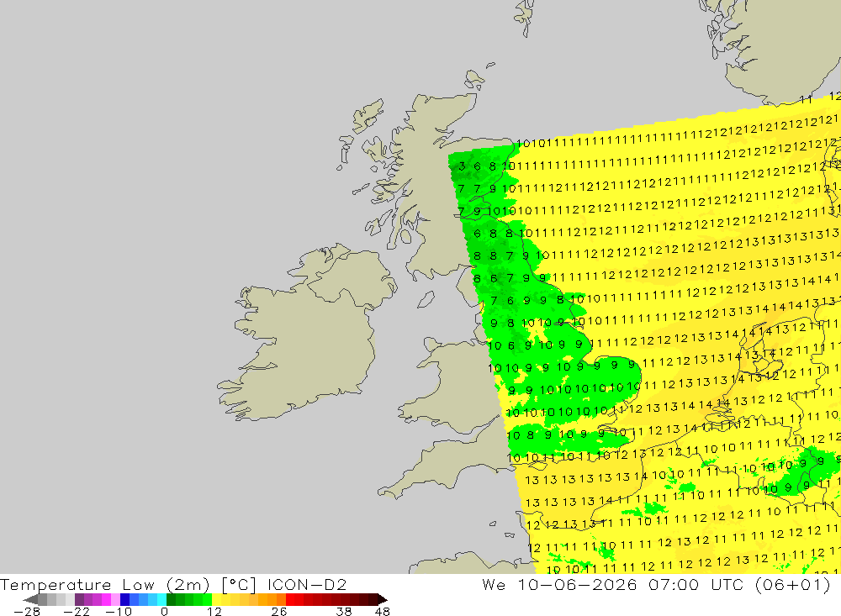Click the dark purple legend swatch
Image resolution: width=841 pixels, height=616 pixels.
click(x=79, y=599)
